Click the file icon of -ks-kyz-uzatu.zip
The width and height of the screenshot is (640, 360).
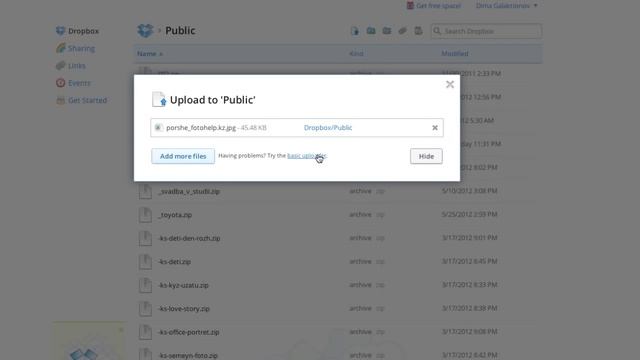coord(145,285)
